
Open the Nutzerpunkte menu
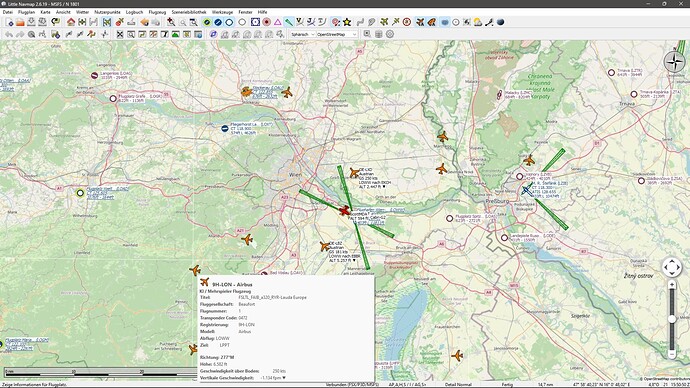(x=107, y=12)
